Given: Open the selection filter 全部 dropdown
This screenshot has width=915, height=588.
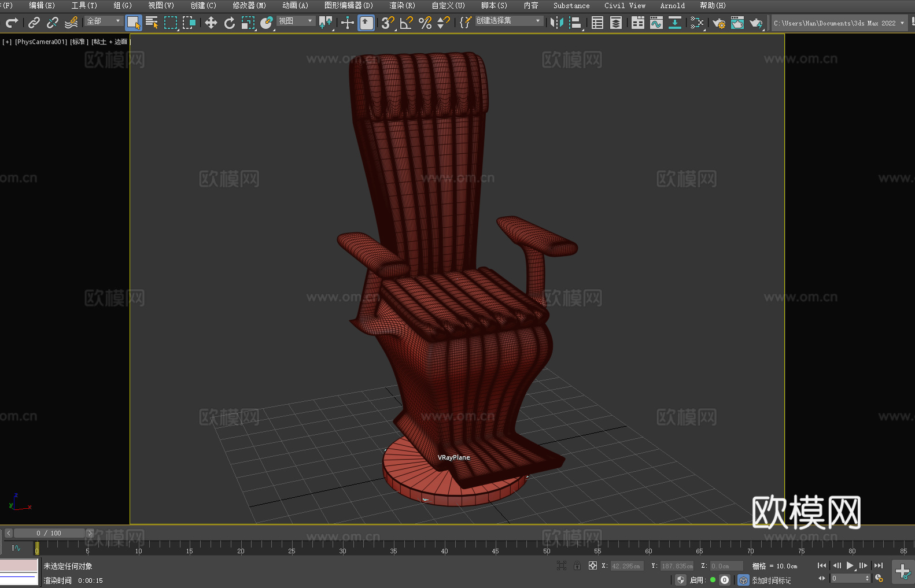Looking at the screenshot, I should [x=104, y=21].
